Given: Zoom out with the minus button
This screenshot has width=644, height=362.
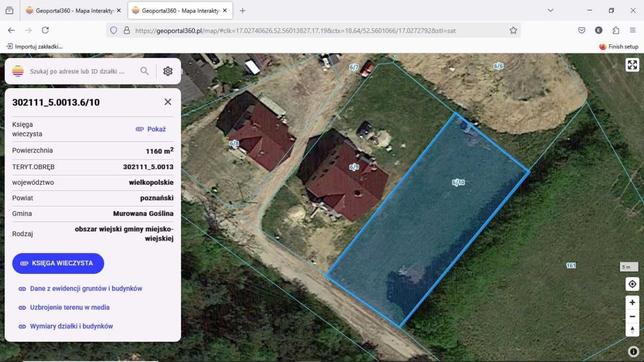Looking at the screenshot, I should tap(632, 316).
